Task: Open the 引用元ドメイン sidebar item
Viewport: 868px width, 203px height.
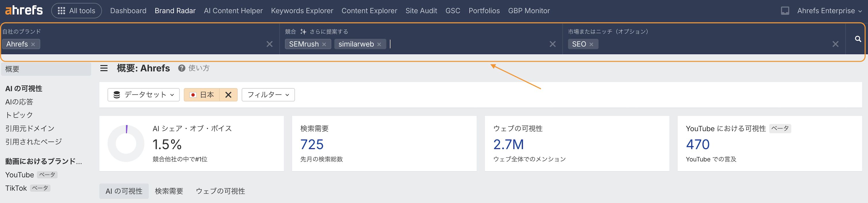Action: tap(30, 128)
